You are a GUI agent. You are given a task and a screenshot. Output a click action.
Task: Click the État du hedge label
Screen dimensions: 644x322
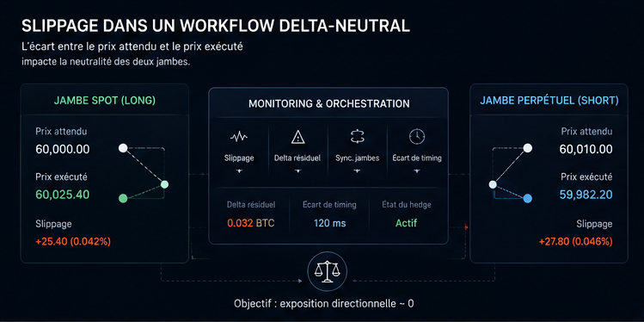click(406, 204)
